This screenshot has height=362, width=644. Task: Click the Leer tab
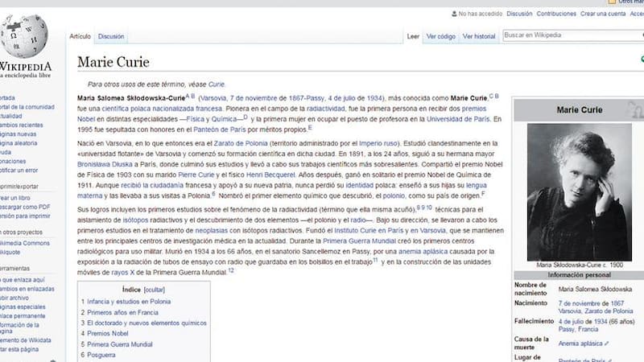click(413, 36)
